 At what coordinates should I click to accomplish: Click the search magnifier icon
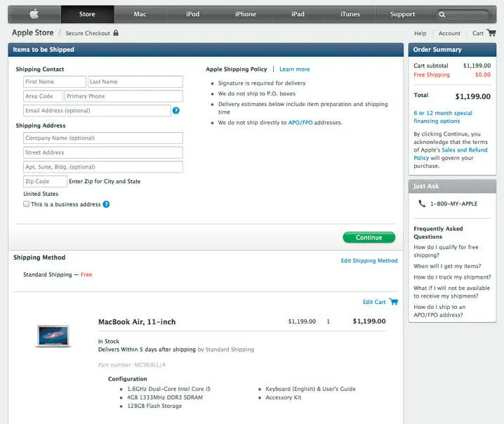coord(442,15)
